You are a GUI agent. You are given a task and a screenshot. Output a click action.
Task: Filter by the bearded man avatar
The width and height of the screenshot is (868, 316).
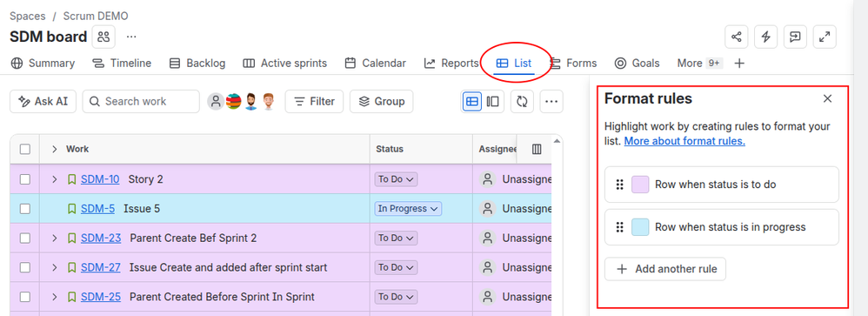250,102
